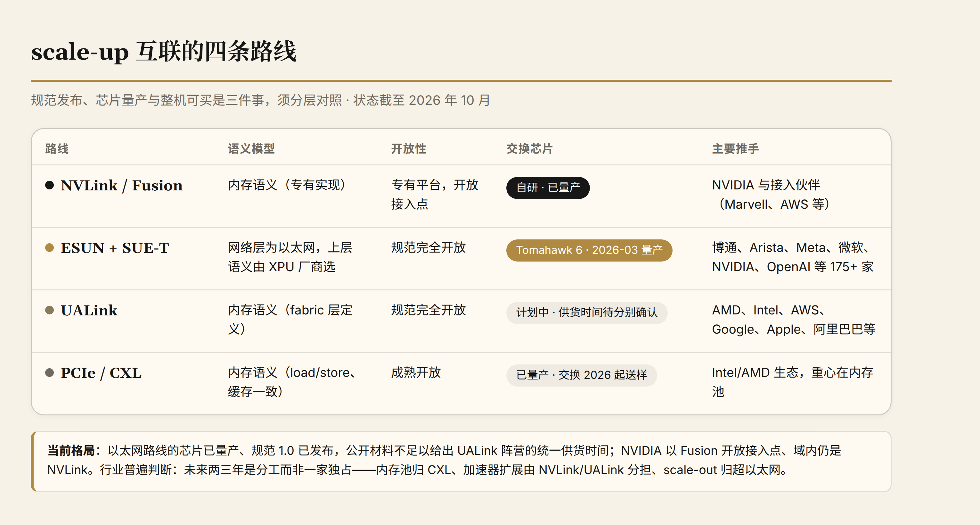Click the olive dot beside UALink
The height and width of the screenshot is (525, 980).
coord(49,310)
